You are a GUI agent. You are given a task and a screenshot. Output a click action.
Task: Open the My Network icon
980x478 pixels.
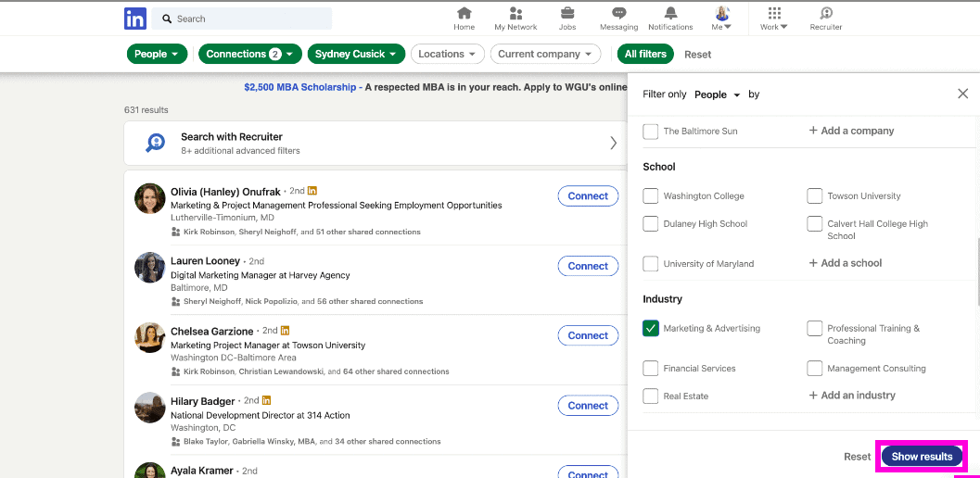coord(515,13)
